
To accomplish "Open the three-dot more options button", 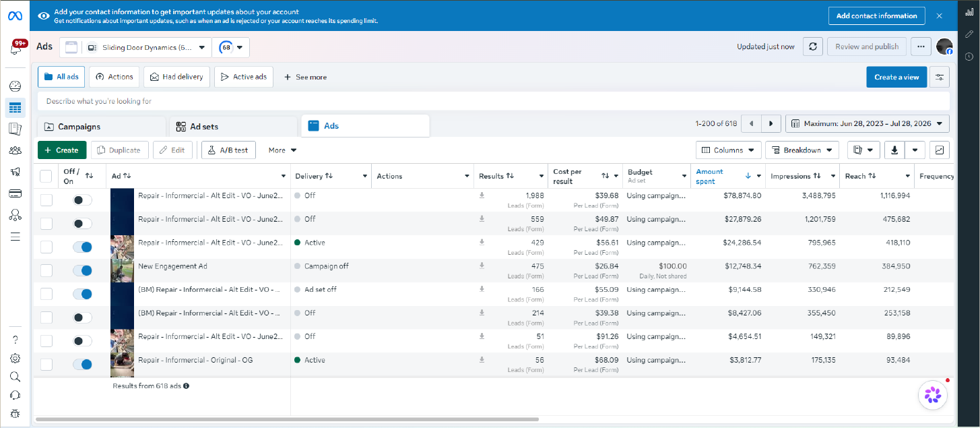I will tap(921, 47).
